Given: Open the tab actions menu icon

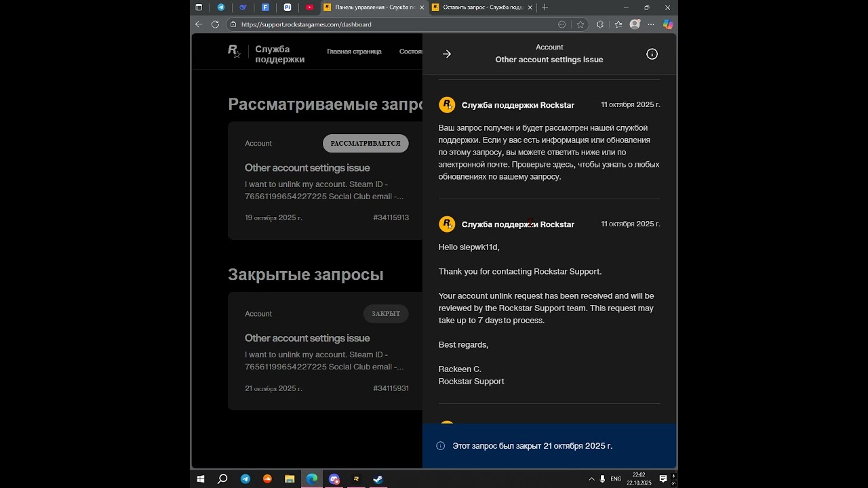Looking at the screenshot, I should [x=199, y=7].
